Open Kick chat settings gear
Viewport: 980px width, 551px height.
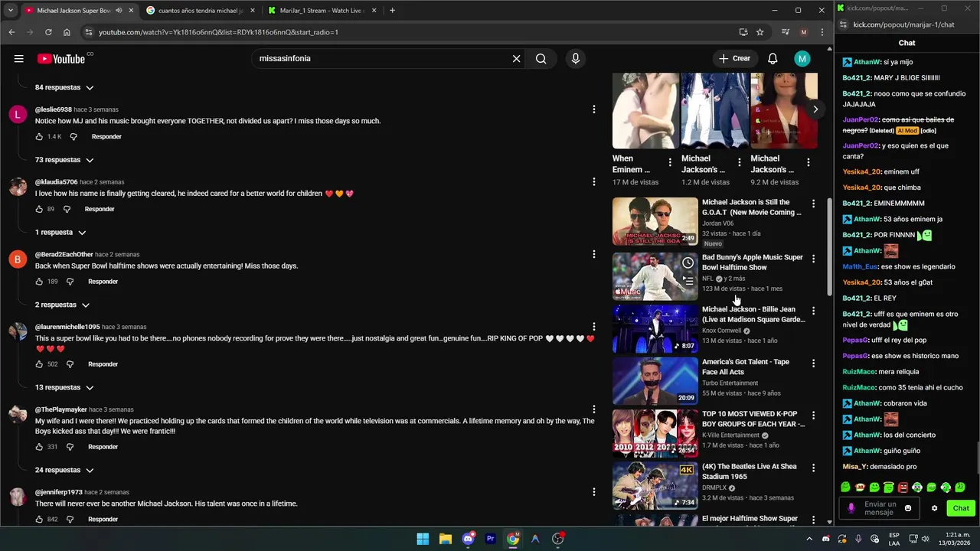pos(934,508)
